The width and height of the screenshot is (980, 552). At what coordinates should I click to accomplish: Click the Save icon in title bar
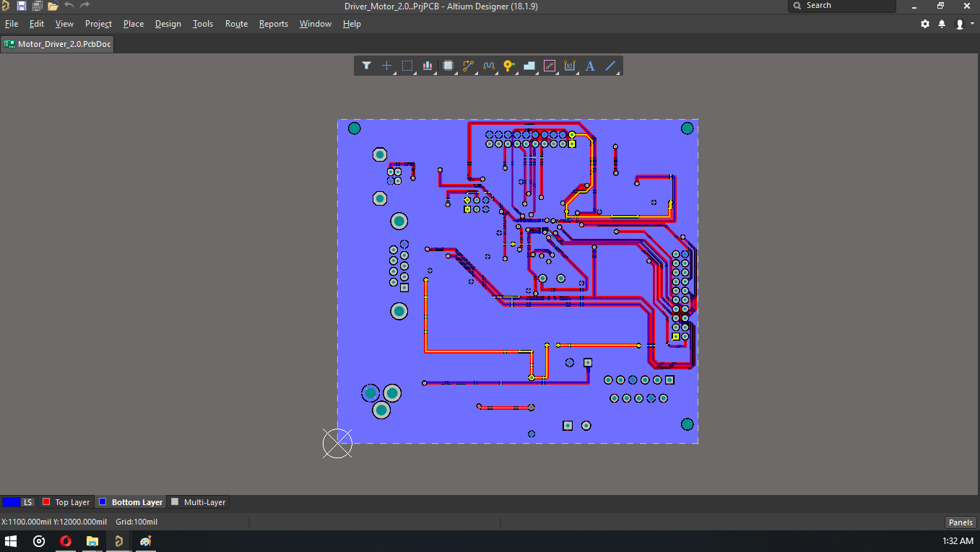[22, 6]
